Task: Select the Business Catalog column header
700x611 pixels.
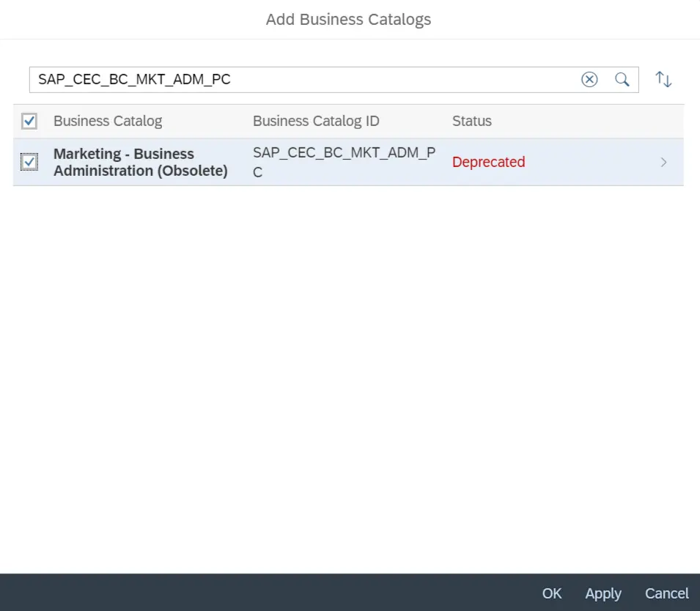Action: pos(108,121)
